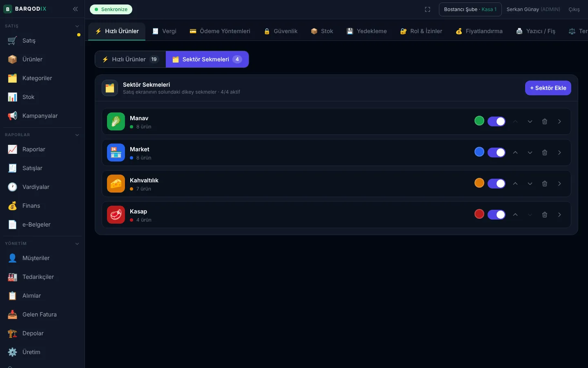Open Raporlar in the sidebar
The width and height of the screenshot is (588, 368).
coord(42,149)
